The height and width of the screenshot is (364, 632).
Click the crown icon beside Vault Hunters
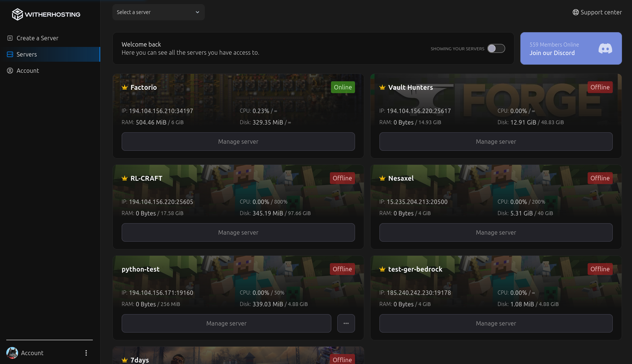(382, 88)
